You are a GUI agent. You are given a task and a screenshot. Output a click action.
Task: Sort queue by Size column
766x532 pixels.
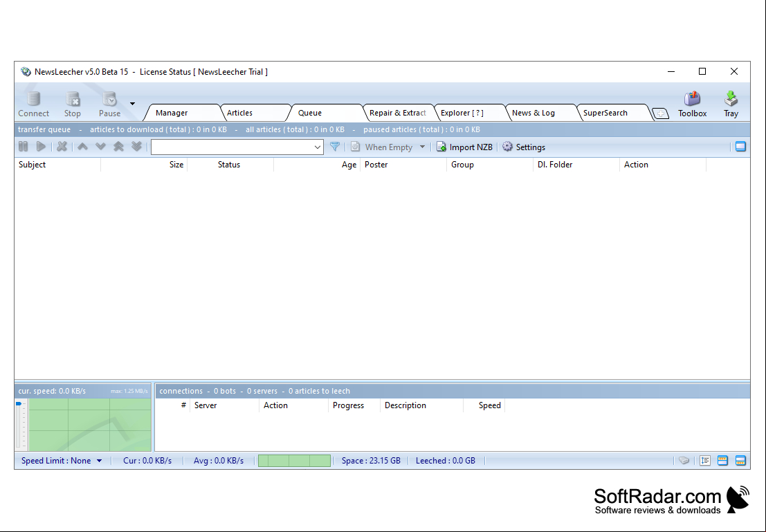pyautogui.click(x=144, y=165)
